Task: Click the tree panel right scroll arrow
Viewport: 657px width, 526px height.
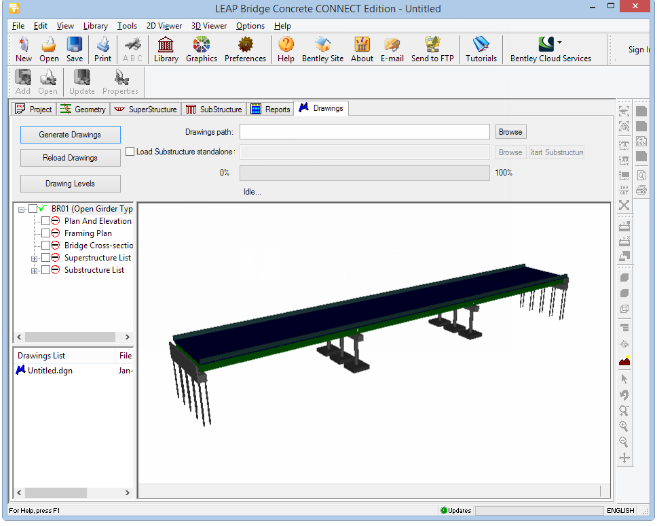Action: [x=127, y=337]
